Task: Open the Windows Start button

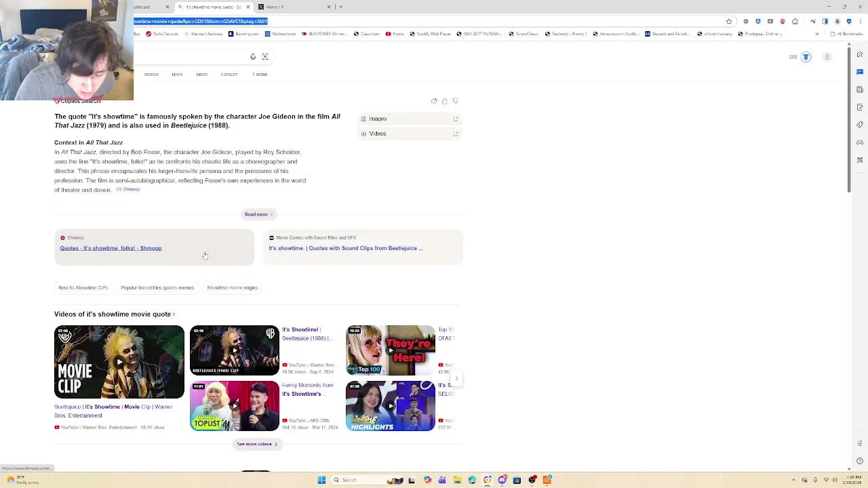Action: click(x=321, y=480)
